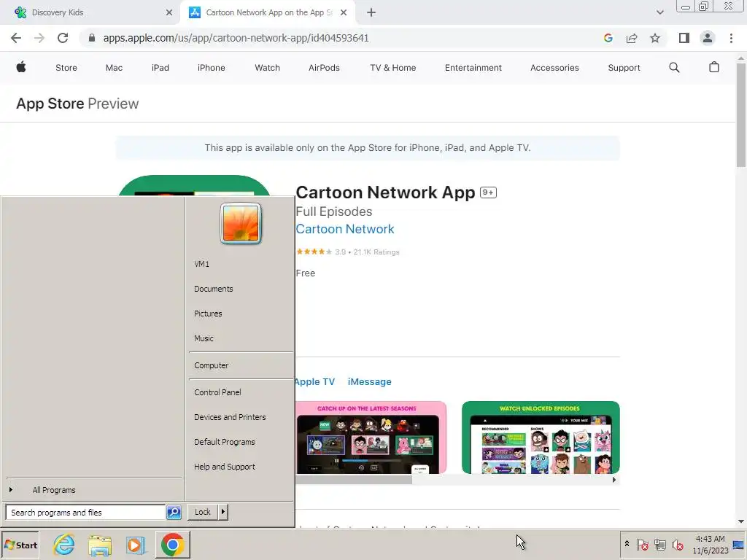Open Computer from the Start menu
The image size is (747, 560).
coord(211,365)
